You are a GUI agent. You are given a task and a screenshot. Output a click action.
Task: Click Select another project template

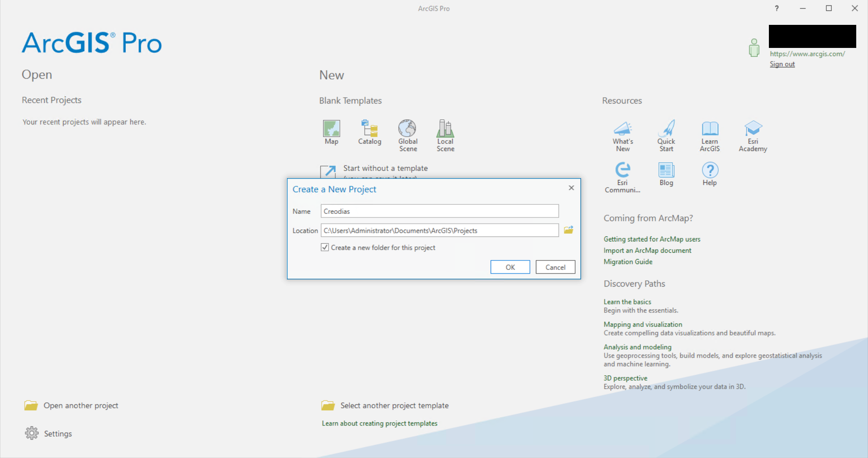coord(394,405)
